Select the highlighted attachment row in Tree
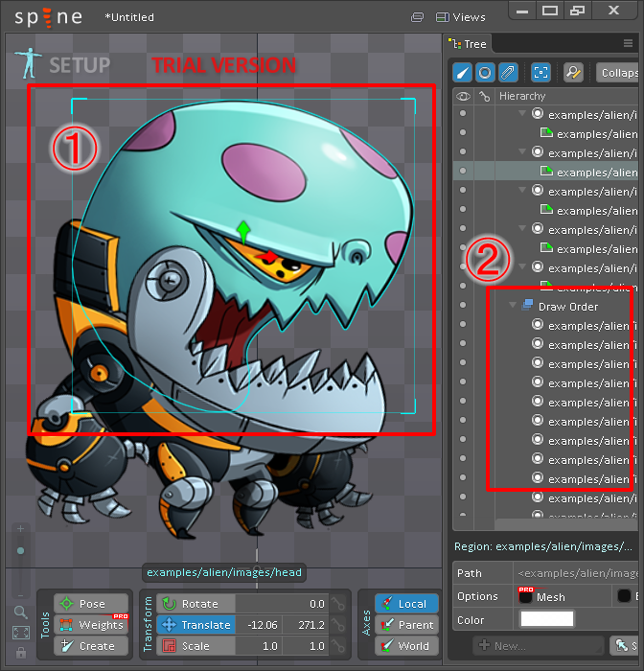 point(545,171)
